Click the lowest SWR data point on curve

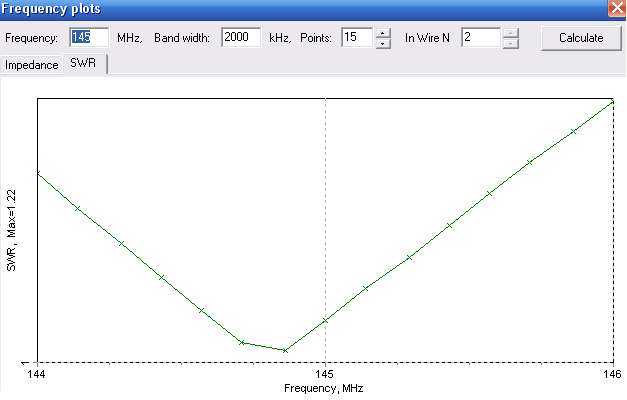[x=285, y=350]
